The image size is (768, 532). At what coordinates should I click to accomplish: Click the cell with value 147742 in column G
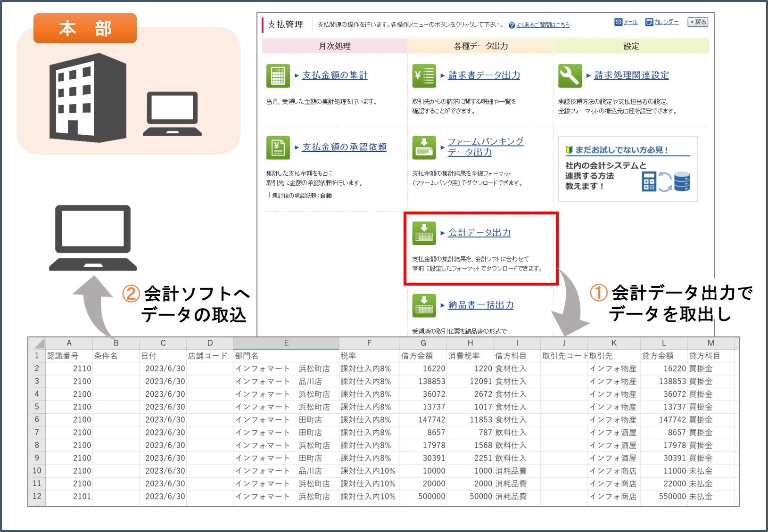423,419
